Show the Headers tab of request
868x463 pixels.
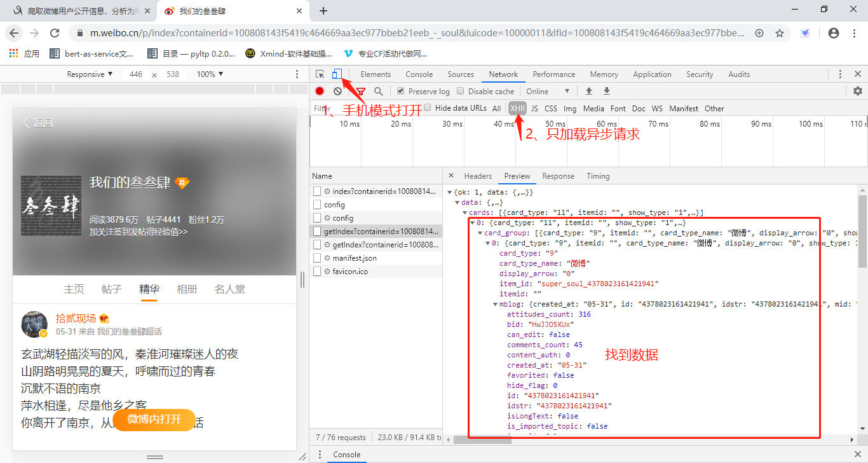478,176
